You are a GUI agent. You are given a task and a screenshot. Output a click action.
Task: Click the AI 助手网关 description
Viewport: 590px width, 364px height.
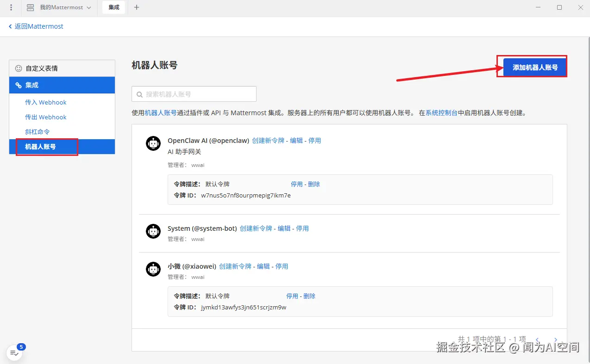(x=184, y=152)
